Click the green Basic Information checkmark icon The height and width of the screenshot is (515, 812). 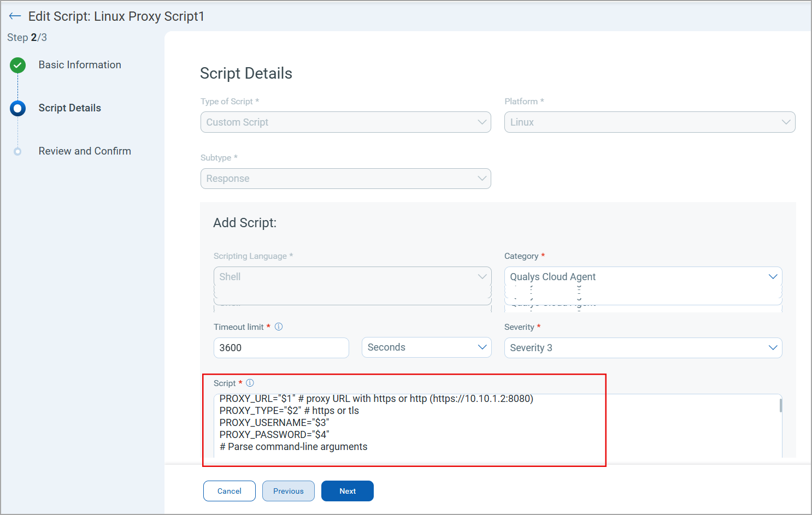click(x=17, y=66)
